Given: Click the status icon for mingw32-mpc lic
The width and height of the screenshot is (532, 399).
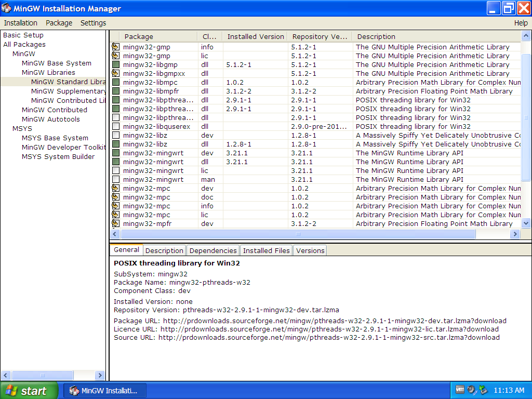Looking at the screenshot, I should coord(116,215).
